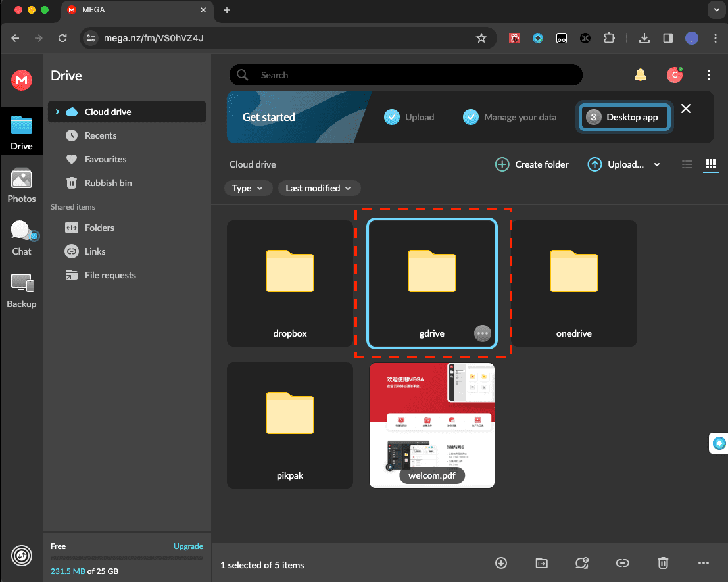This screenshot has width=728, height=582.
Task: Select the gdrive folder
Action: coord(432,283)
